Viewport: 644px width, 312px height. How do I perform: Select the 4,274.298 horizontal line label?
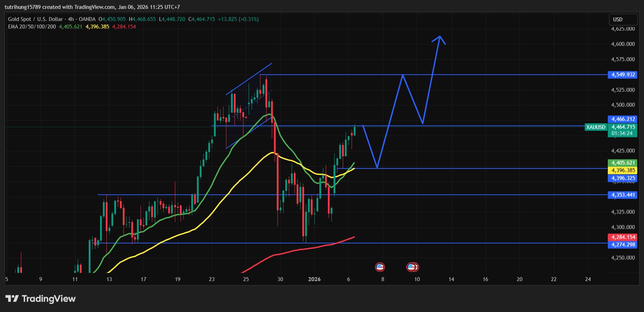pyautogui.click(x=623, y=244)
